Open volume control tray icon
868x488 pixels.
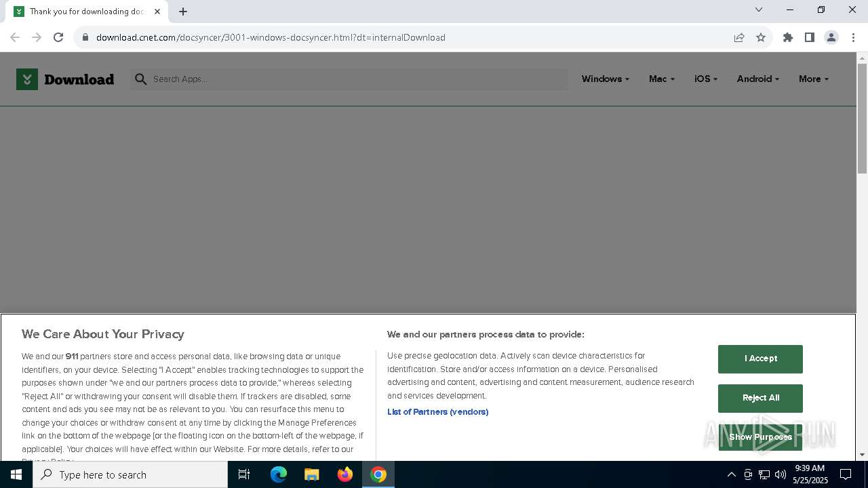point(781,474)
